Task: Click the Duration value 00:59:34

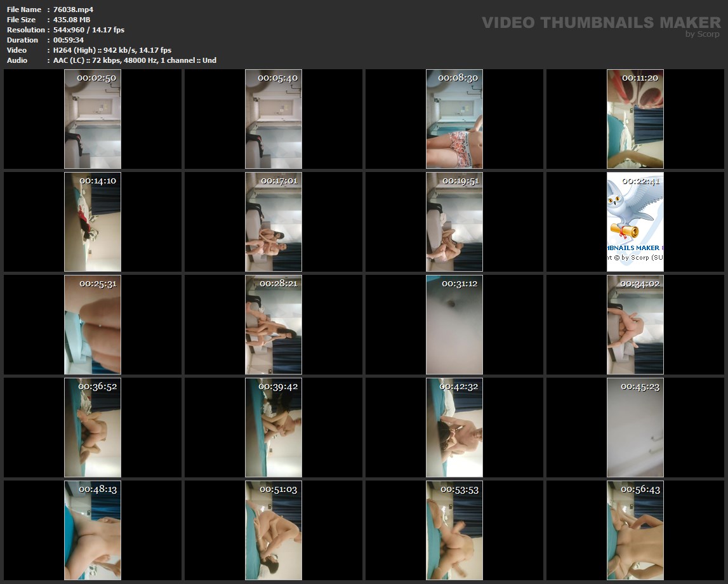Action: pos(69,40)
